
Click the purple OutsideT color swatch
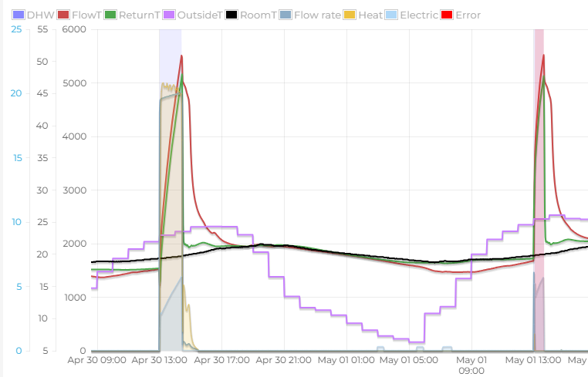point(169,15)
